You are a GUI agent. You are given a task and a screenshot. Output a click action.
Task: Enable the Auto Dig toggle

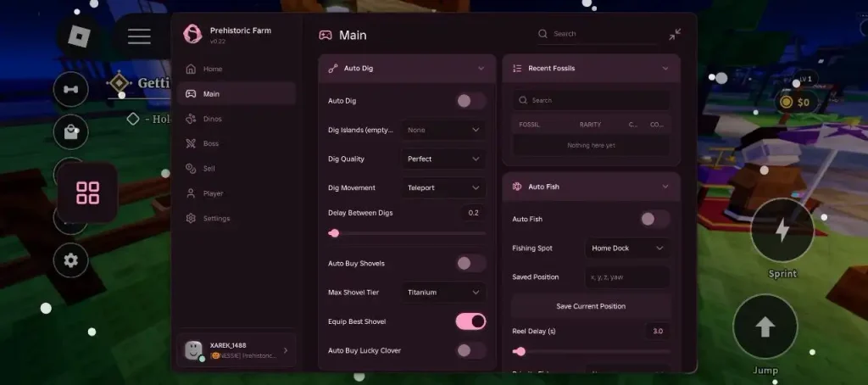point(471,101)
